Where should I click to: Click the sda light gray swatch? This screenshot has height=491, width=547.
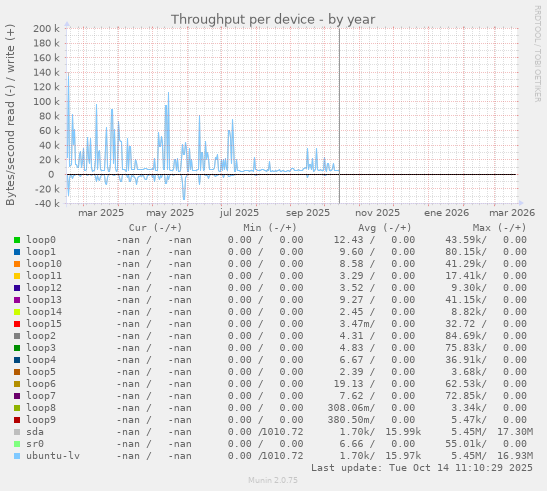[x=17, y=432]
